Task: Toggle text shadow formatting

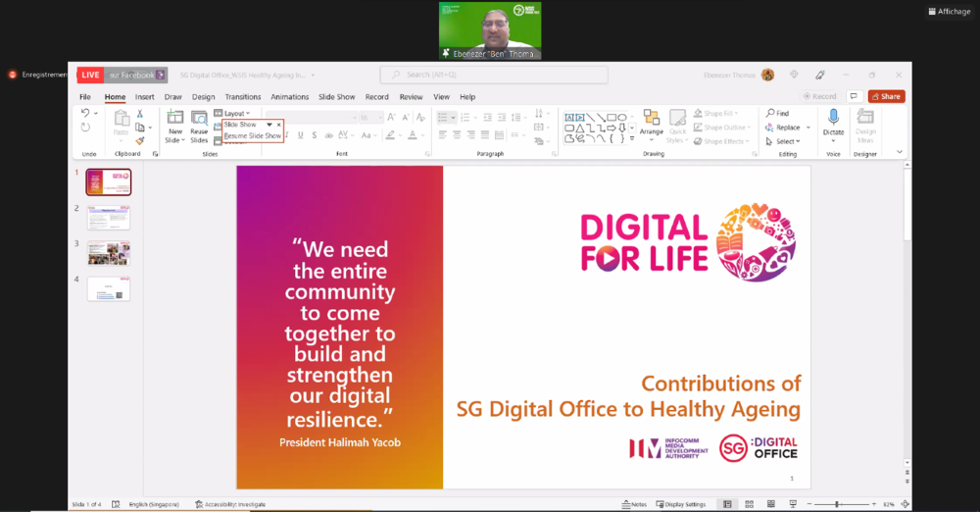Action: pos(315,135)
